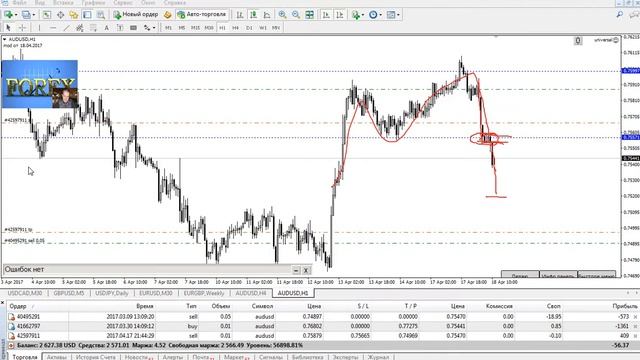Select the Text Label tool
This screenshot has width=640, height=360.
120,28
